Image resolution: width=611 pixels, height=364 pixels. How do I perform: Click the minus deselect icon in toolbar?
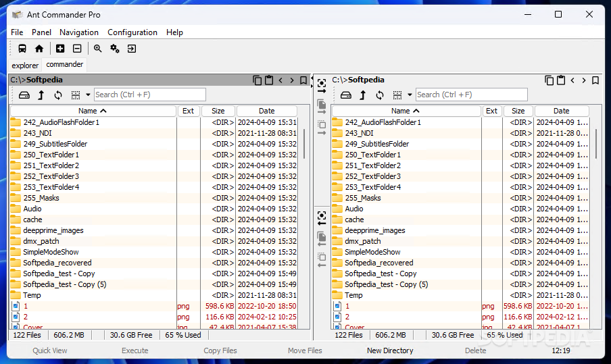(x=77, y=49)
